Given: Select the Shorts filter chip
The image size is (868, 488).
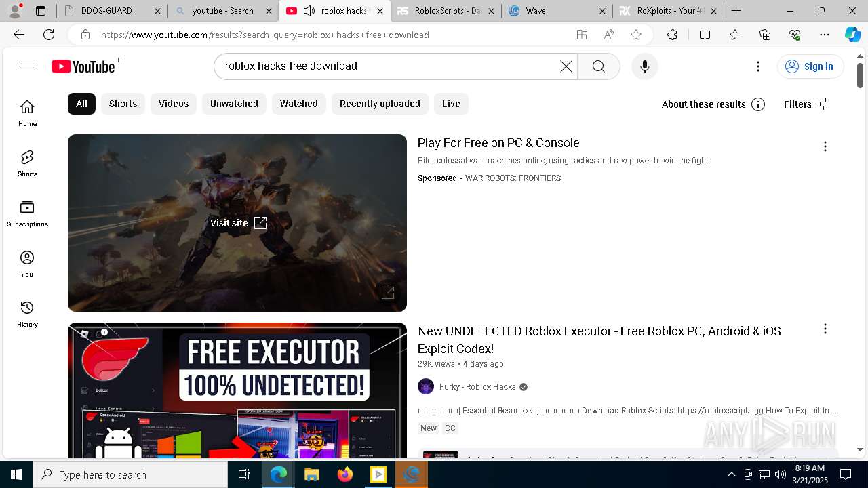Looking at the screenshot, I should 123,104.
